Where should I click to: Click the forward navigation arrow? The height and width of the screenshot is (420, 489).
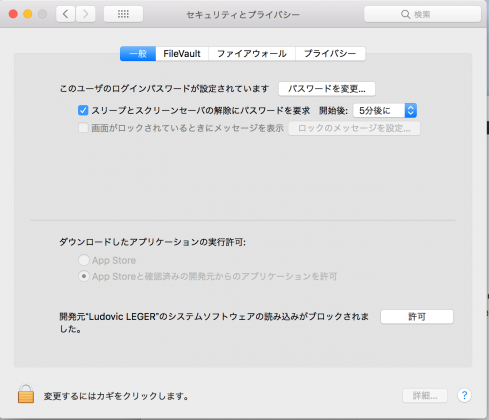click(x=85, y=14)
